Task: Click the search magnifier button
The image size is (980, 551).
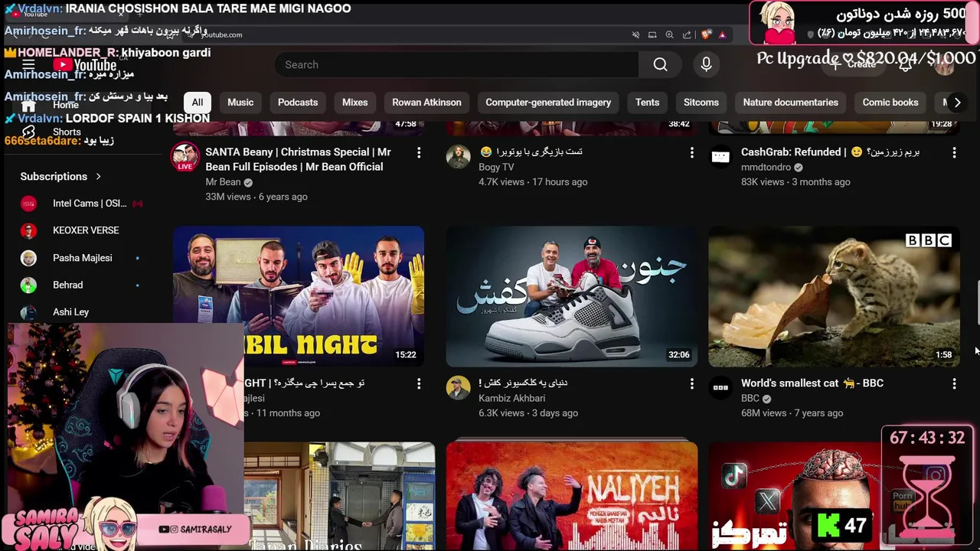Action: coord(660,65)
